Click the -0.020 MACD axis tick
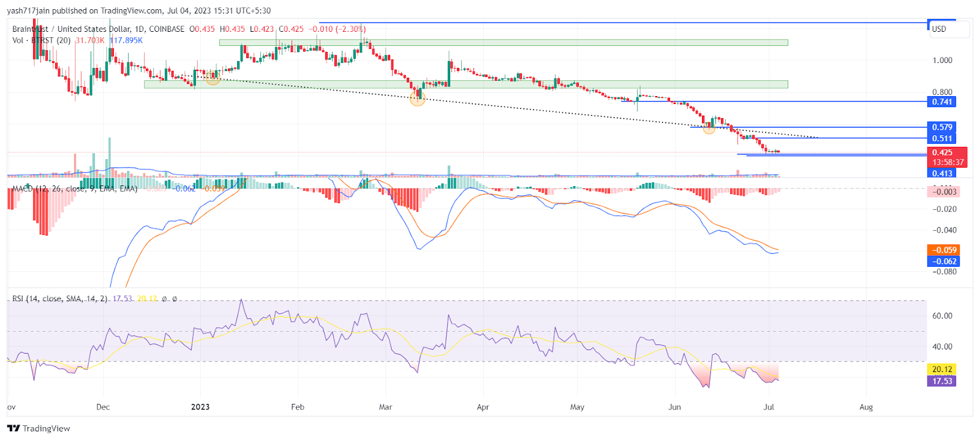980x440 pixels. click(944, 209)
